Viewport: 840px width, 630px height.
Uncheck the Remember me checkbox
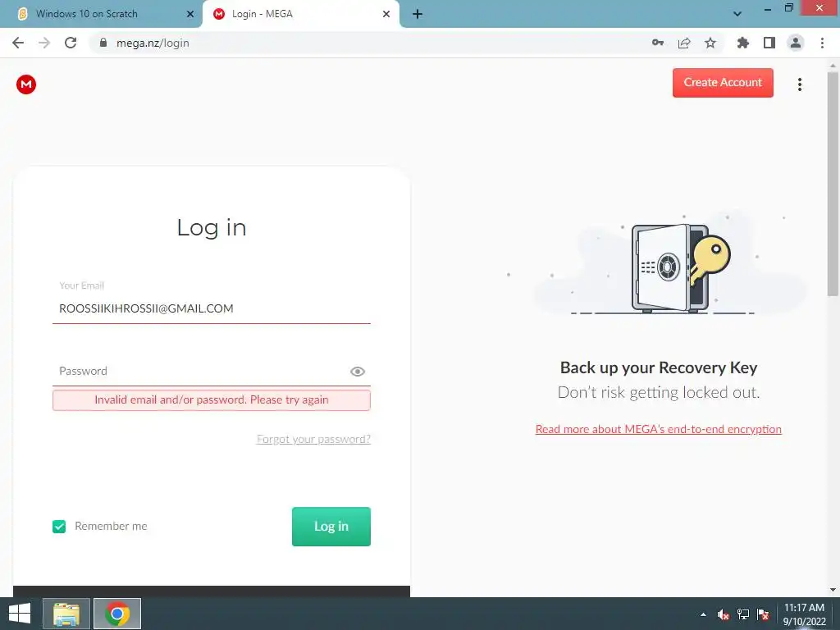59,527
